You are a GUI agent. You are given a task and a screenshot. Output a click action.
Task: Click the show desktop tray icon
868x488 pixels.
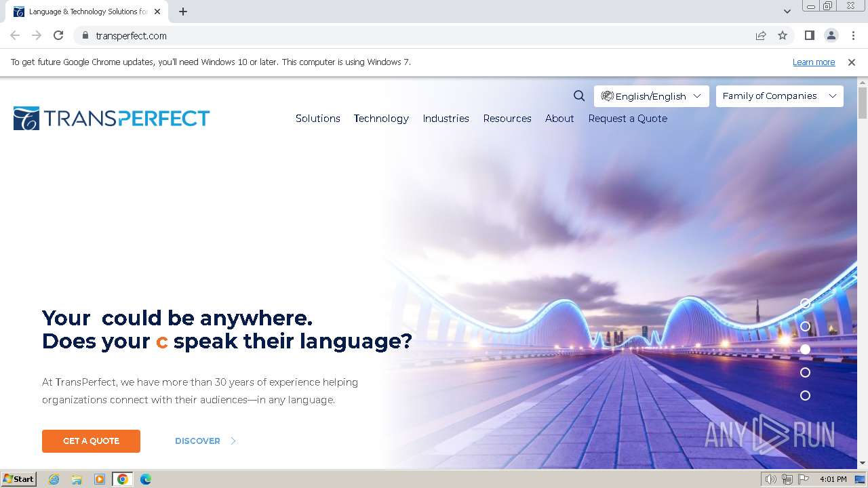point(860,479)
